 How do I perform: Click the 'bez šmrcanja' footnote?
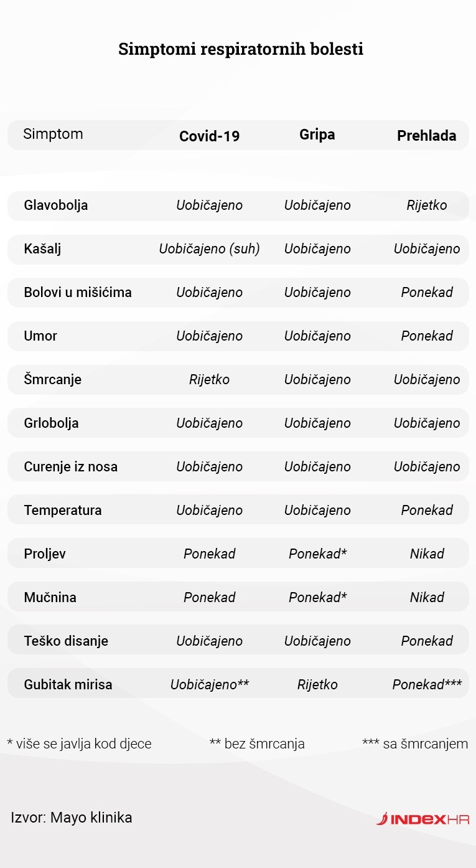(257, 743)
